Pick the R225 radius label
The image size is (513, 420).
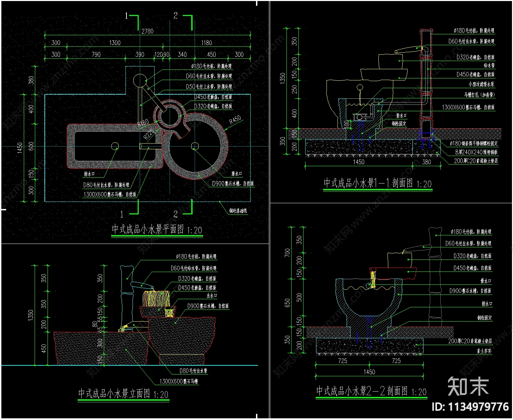click(x=149, y=134)
